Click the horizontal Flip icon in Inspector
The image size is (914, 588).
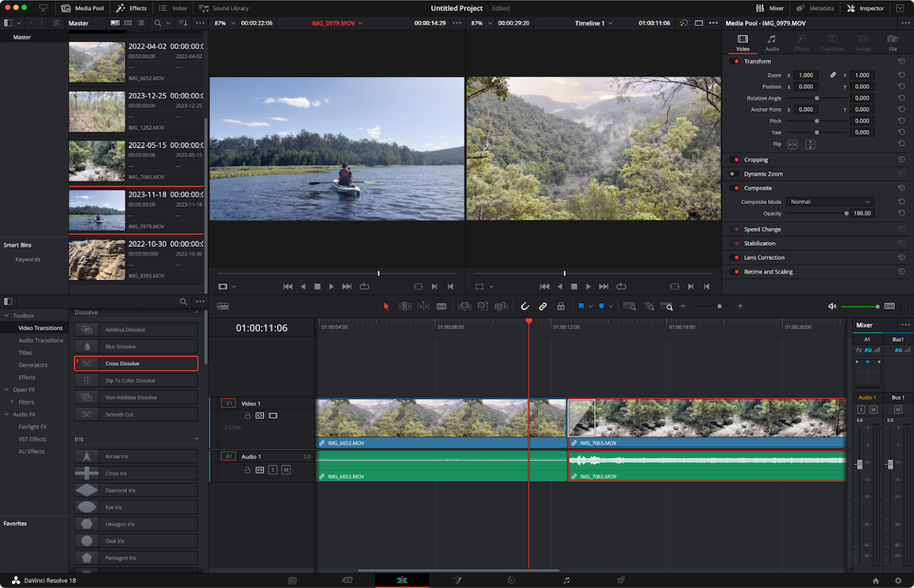792,144
